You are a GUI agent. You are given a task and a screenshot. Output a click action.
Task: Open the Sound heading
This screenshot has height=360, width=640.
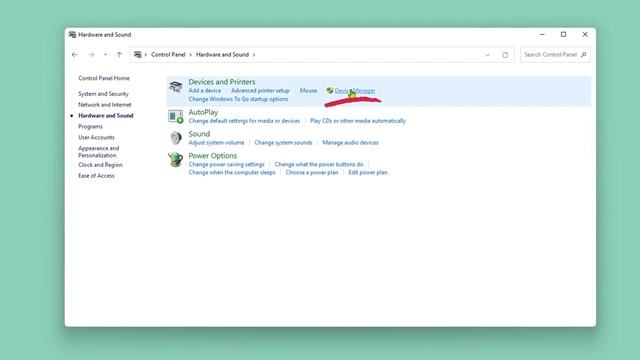pyautogui.click(x=199, y=134)
